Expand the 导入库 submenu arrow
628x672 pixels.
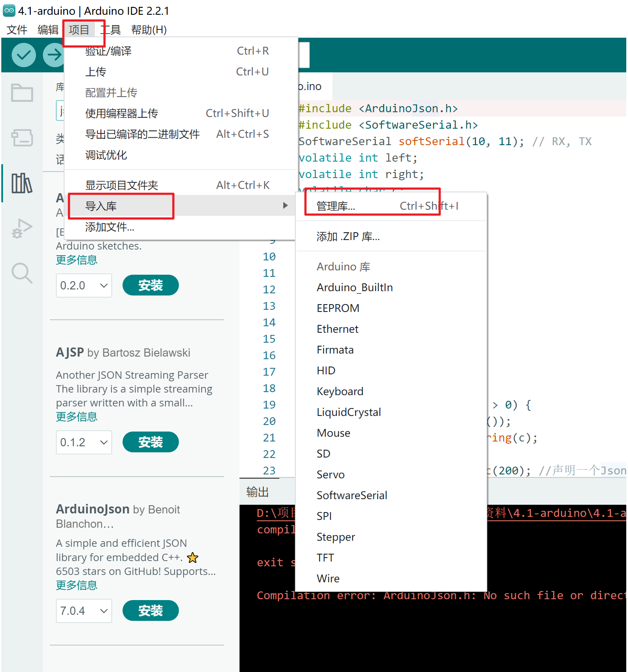[x=285, y=205]
